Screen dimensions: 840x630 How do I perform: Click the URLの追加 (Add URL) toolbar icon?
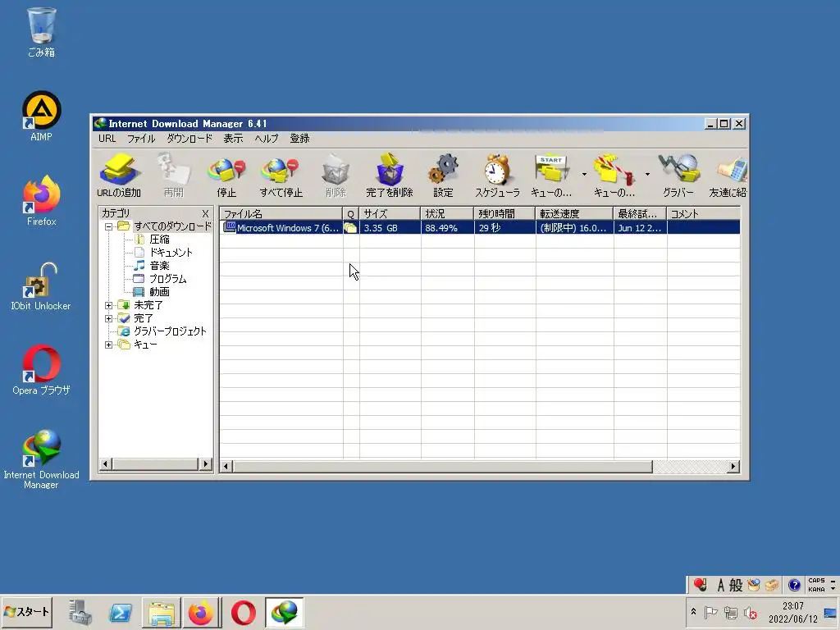pos(119,175)
